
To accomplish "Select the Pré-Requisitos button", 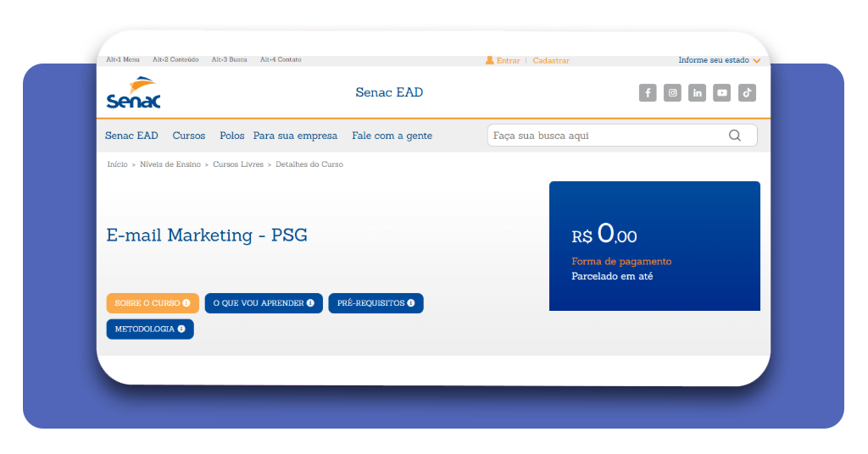I will pos(376,303).
